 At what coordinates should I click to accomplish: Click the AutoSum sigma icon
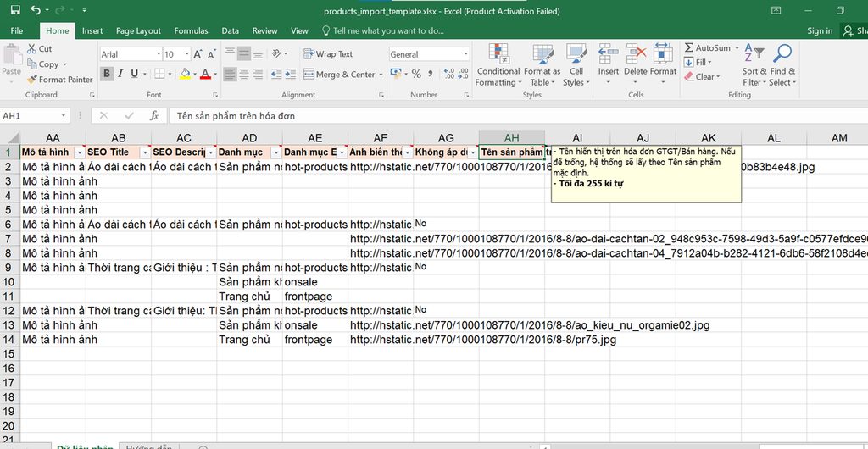click(689, 48)
